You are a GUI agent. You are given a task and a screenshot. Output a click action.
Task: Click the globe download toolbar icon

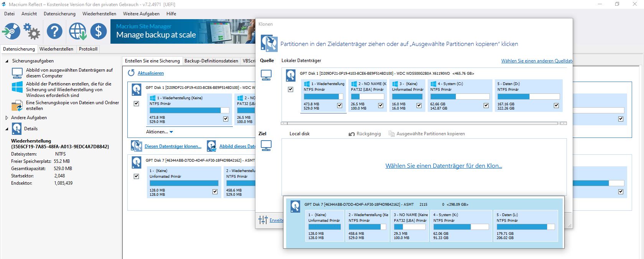click(77, 31)
